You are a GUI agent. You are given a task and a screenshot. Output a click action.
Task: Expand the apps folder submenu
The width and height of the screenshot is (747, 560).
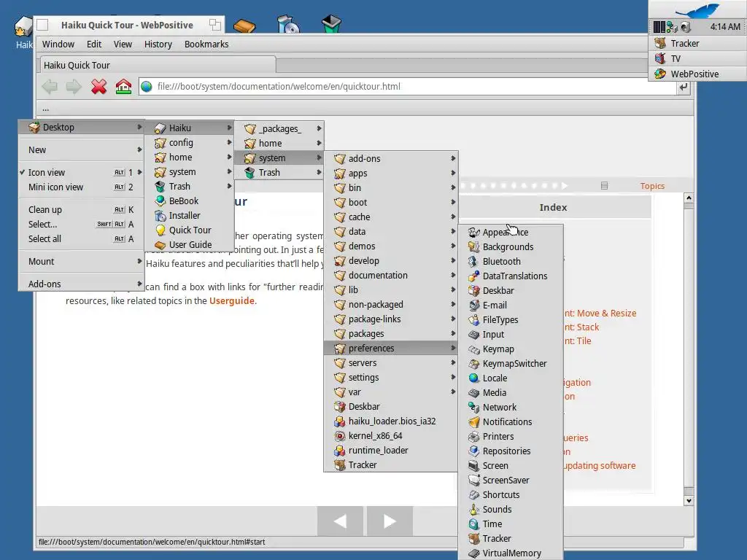tap(391, 174)
